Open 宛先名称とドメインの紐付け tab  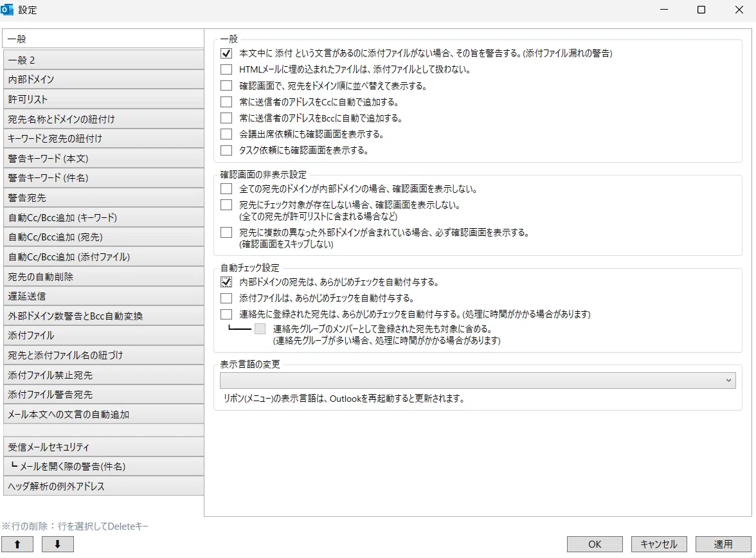(103, 119)
